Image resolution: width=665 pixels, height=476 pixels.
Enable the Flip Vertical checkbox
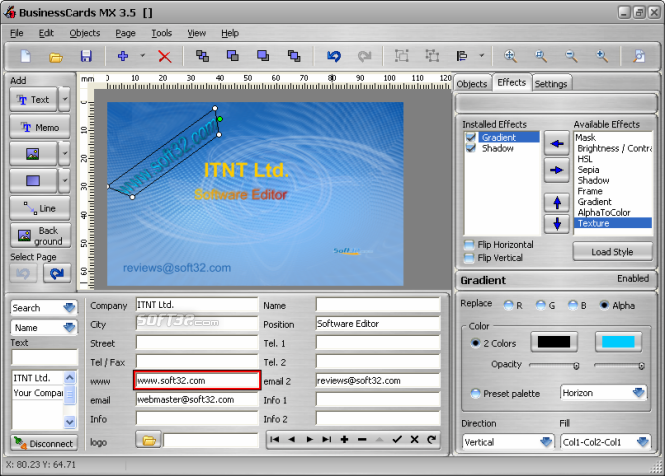(469, 258)
